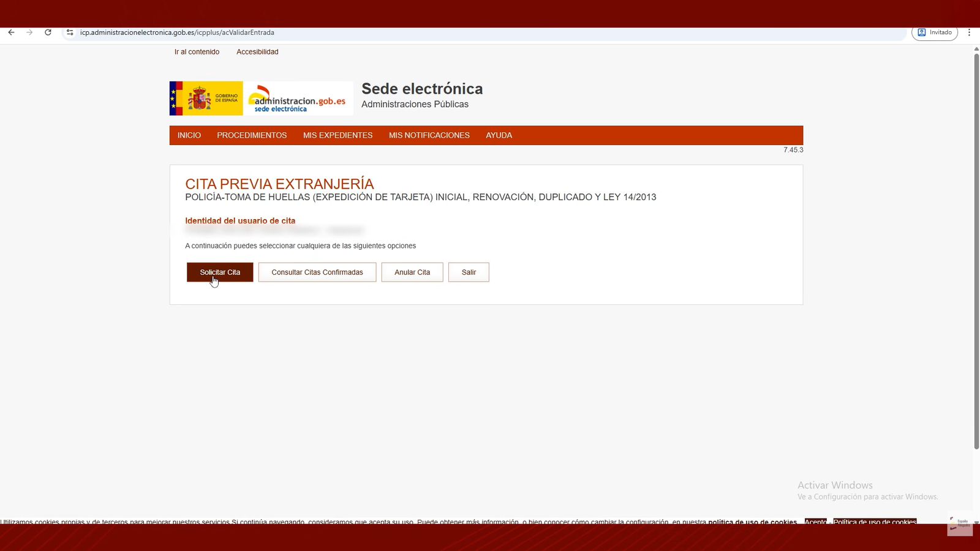Click the Gobierno de España logo
980x551 pixels.
(x=206, y=99)
